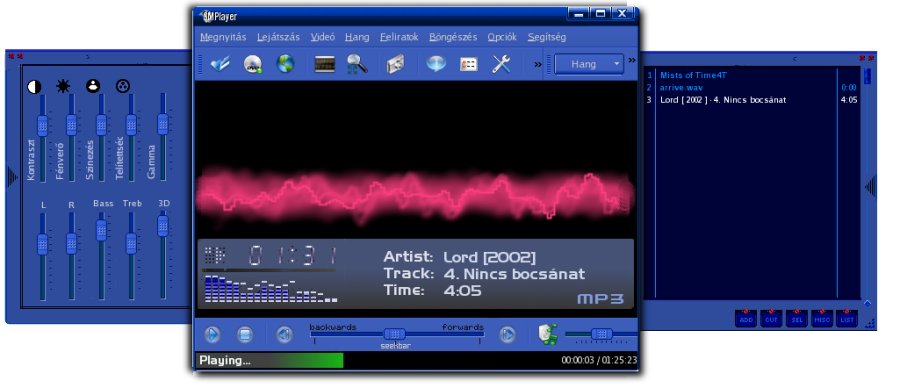Expand the overflow chevron right of Hang
This screenshot has width=900, height=388.
point(632,60)
